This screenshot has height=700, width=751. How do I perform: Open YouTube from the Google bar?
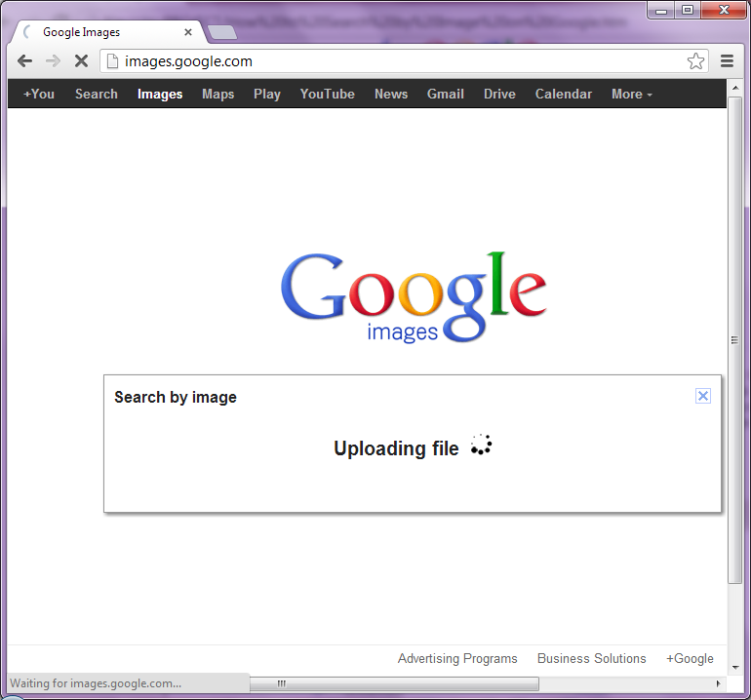pos(327,94)
